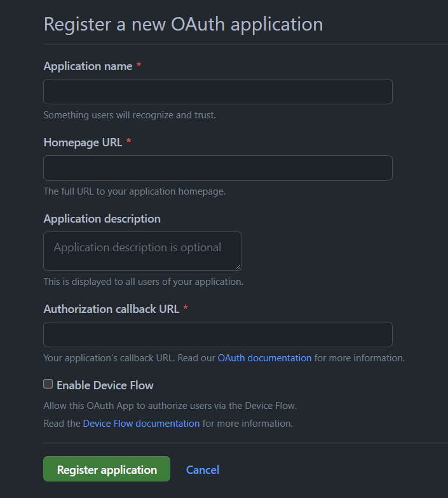Click the "Register a new OAuth application" heading
Viewport: 448px width, 498px height.
point(183,24)
